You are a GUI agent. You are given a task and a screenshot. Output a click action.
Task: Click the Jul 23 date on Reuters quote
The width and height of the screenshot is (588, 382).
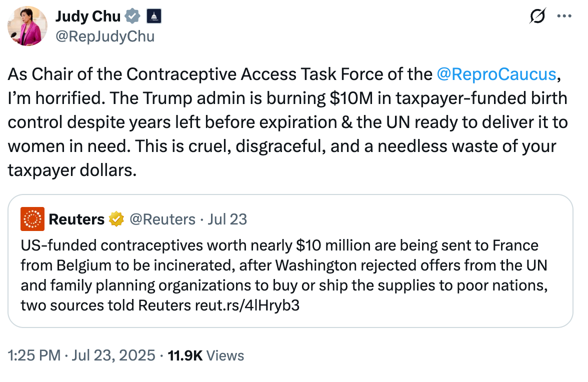click(x=227, y=219)
